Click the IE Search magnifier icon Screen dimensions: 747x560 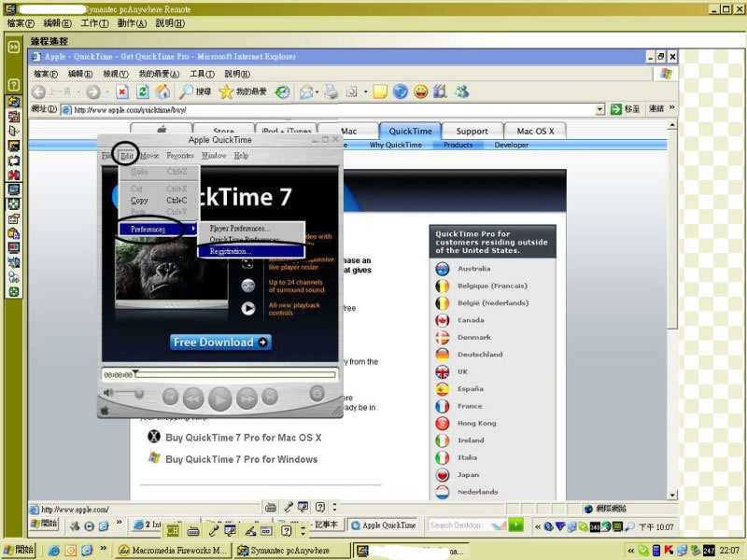tap(187, 91)
